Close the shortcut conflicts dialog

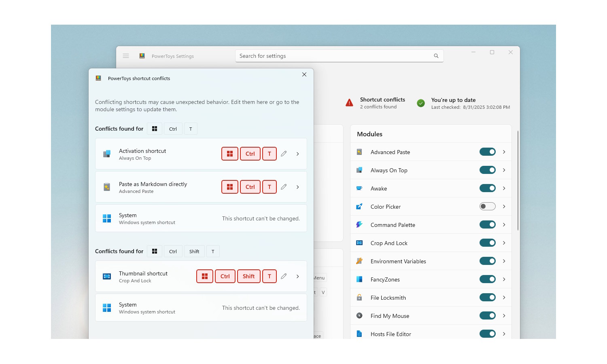tap(304, 74)
